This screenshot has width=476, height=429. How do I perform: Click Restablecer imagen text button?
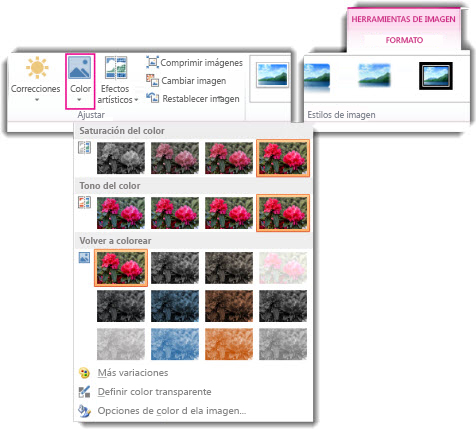pyautogui.click(x=201, y=99)
